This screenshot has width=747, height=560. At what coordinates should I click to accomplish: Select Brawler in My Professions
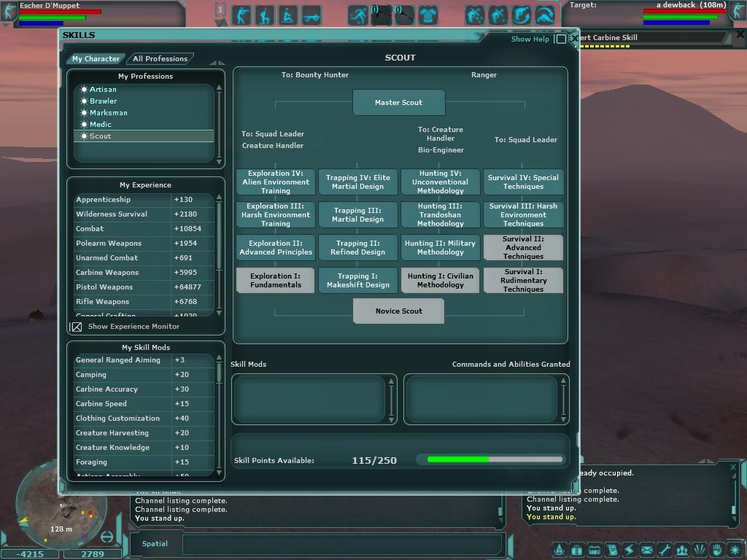click(144, 101)
